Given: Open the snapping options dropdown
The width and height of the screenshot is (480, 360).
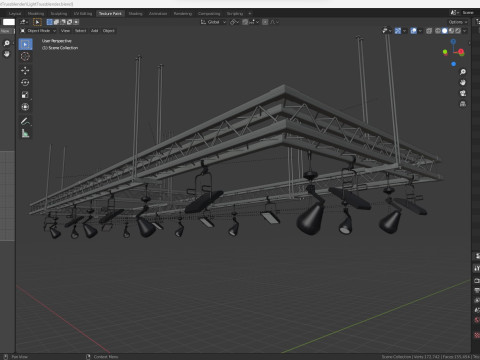Looking at the screenshot, I should click(x=254, y=22).
